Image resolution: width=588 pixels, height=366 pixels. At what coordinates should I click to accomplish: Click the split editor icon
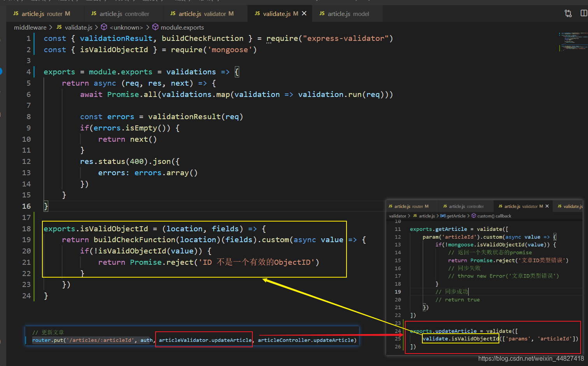tap(584, 13)
